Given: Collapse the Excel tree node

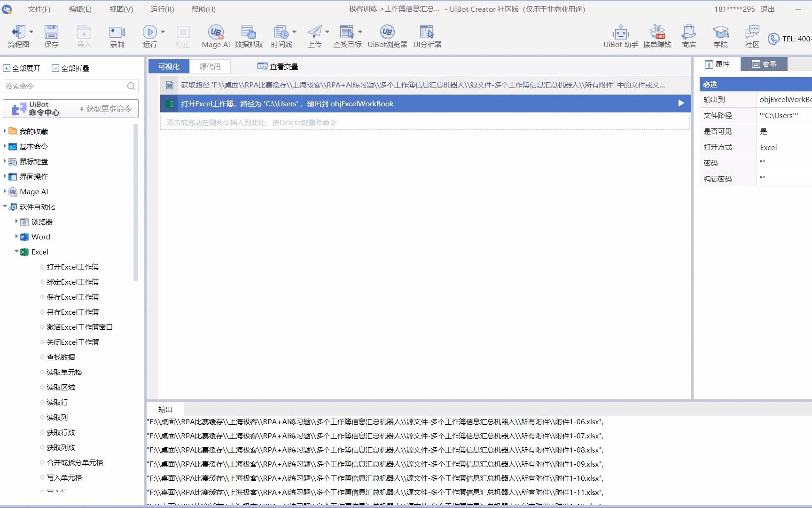Looking at the screenshot, I should pos(16,251).
